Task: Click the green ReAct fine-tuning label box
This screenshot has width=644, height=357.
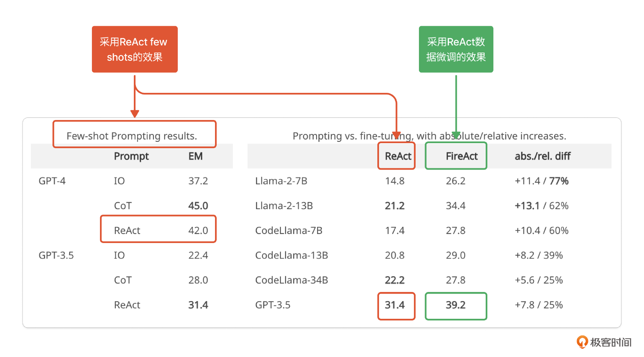Action: click(x=456, y=49)
